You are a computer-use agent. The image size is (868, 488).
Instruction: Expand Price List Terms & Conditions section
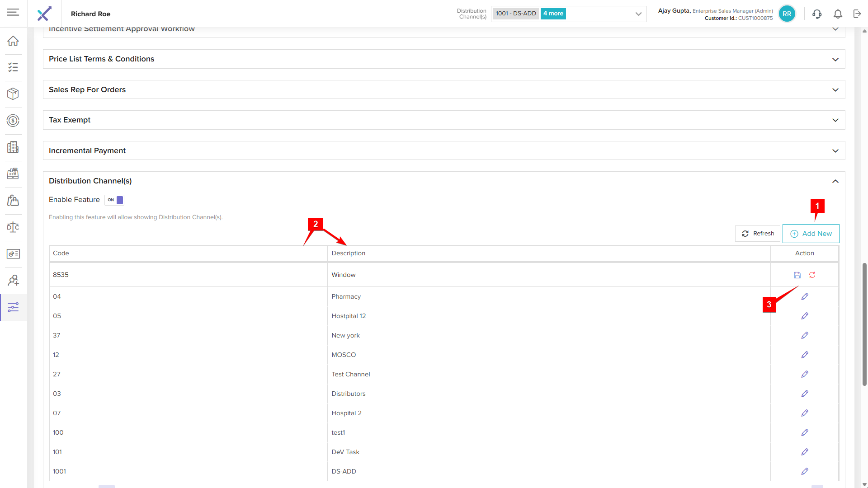click(x=835, y=59)
